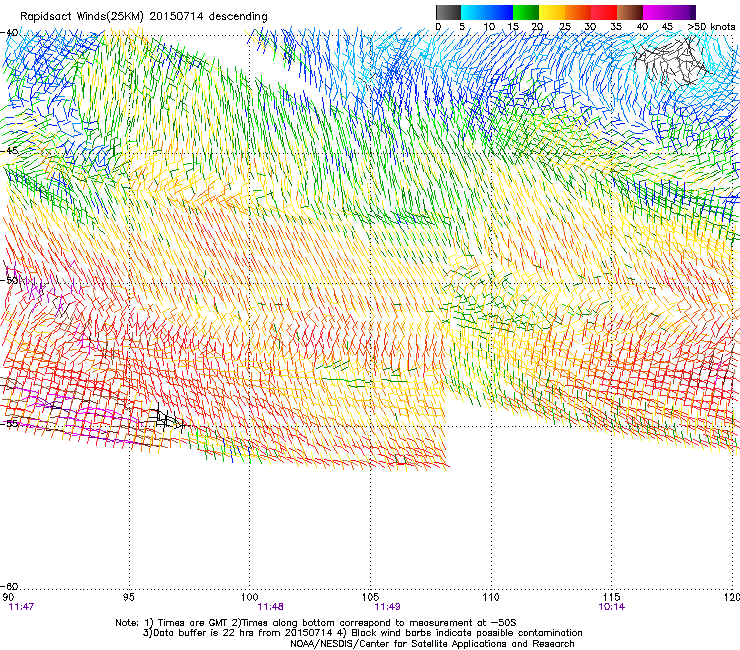This screenshot has height=650, width=740.
Task: Click the gray 0-5 knots color swatch
Action: click(448, 12)
